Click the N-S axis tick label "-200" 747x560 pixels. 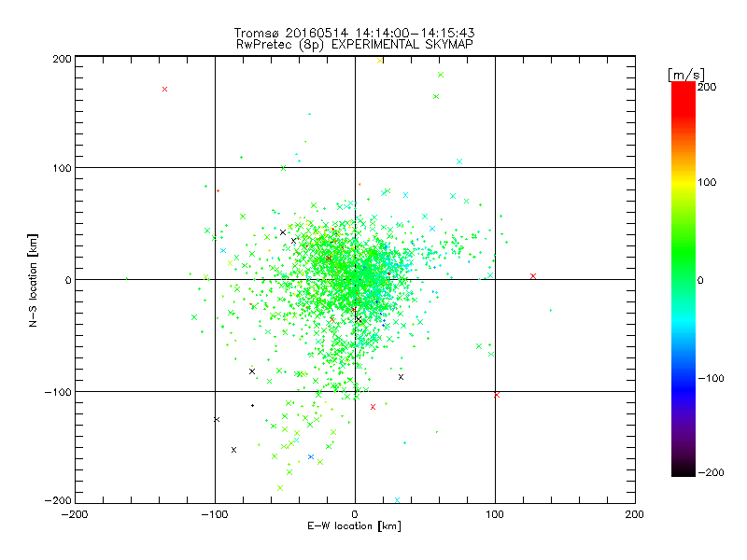58,500
